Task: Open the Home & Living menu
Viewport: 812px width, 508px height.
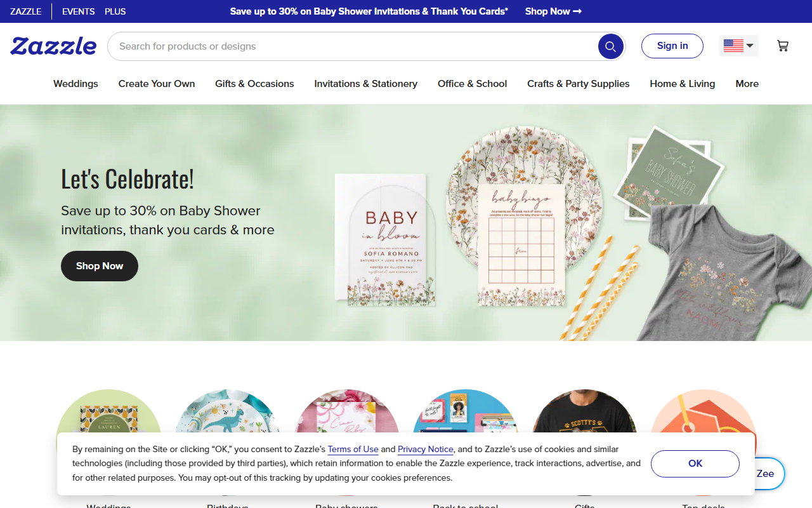Action: [683, 84]
